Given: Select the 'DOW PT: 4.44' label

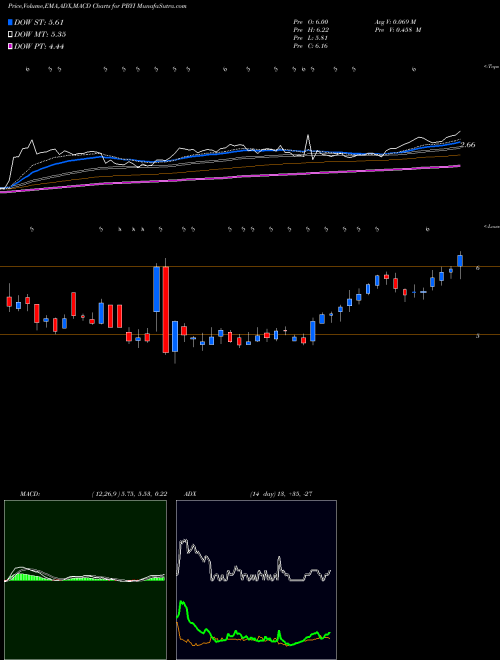Looking at the screenshot, I should click(39, 46).
